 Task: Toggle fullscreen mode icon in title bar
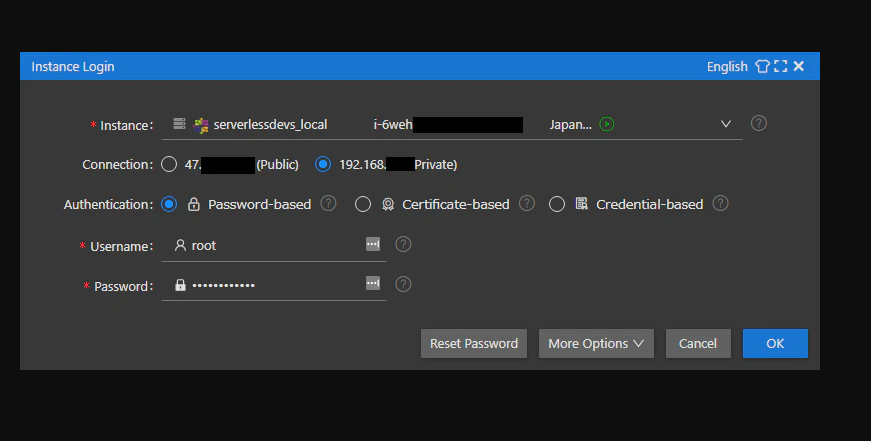point(780,66)
